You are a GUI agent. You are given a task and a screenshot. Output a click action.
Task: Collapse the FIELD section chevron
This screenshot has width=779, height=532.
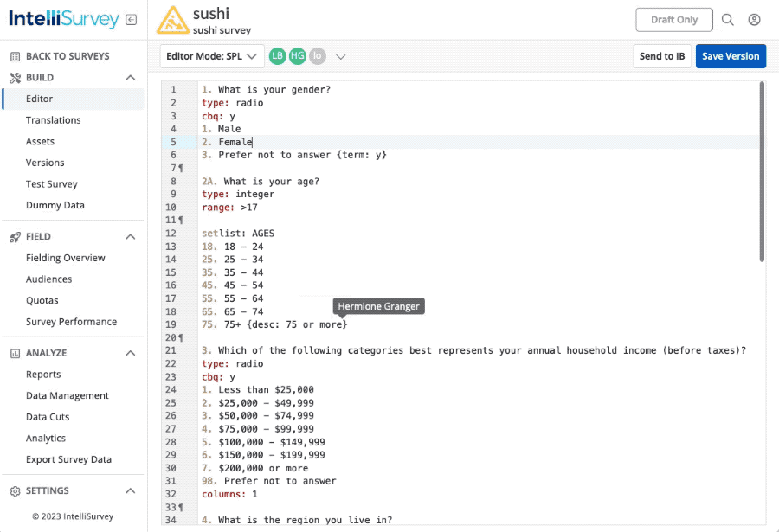130,236
